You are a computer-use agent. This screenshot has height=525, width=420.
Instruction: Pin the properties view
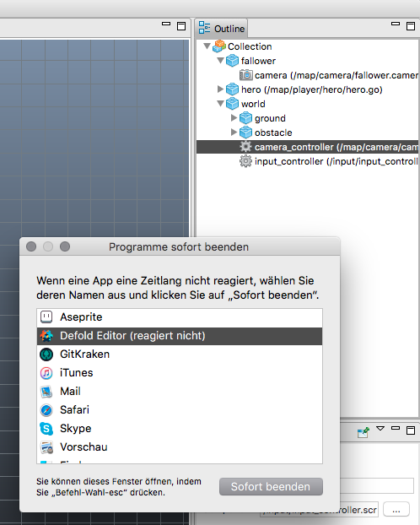point(363,432)
